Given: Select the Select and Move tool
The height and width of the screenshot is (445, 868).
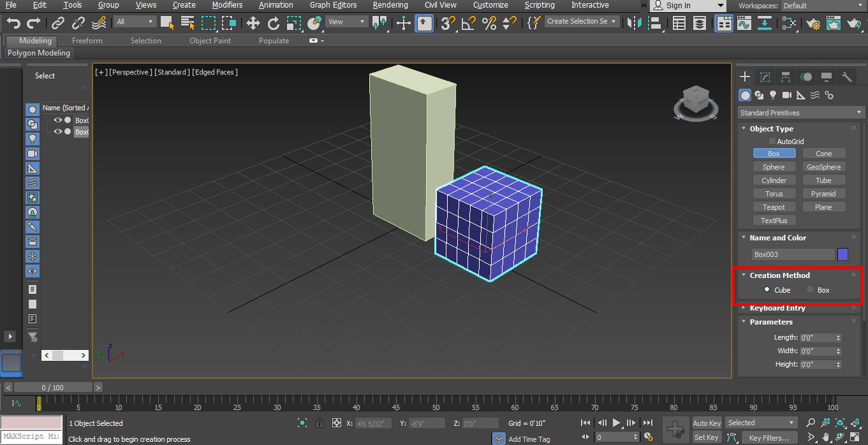Looking at the screenshot, I should tap(253, 22).
